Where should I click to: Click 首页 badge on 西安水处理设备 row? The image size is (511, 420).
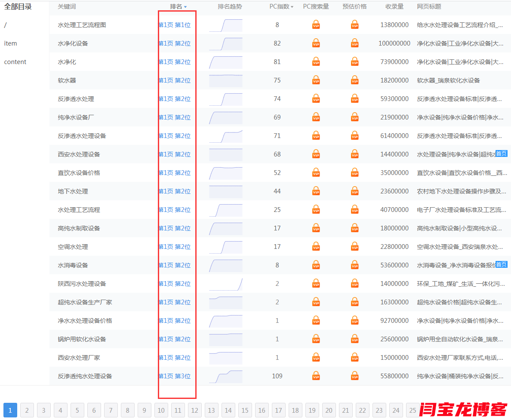point(501,153)
